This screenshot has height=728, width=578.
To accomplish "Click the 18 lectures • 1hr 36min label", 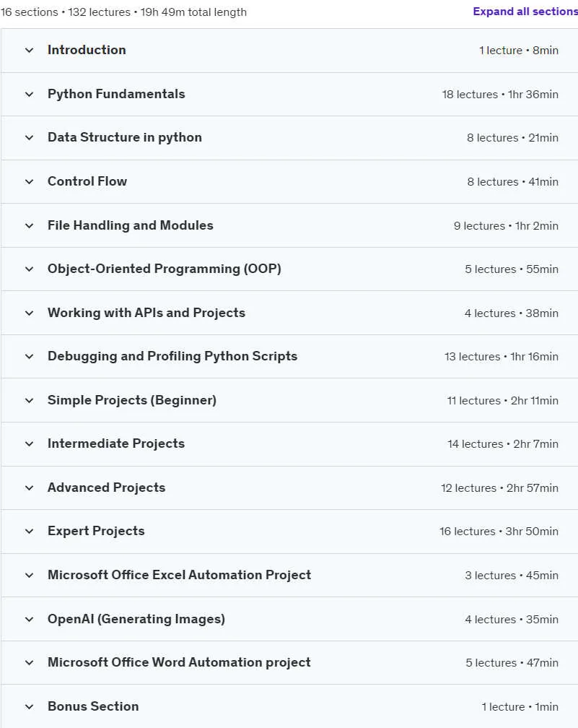I will coord(500,94).
